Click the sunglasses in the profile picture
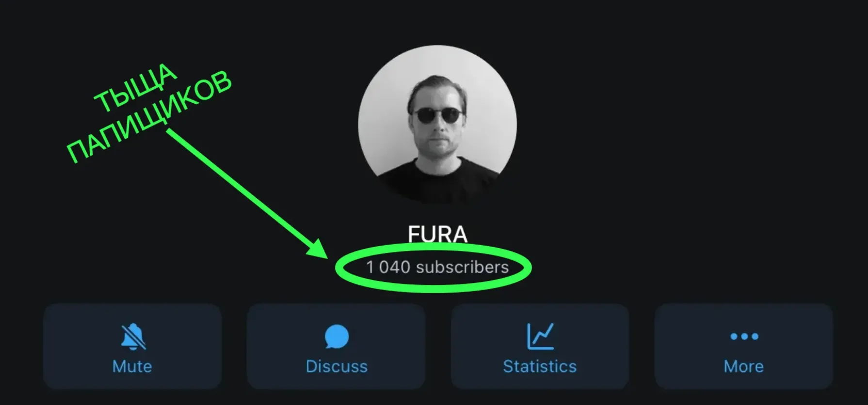This screenshot has width=868, height=405. (438, 115)
